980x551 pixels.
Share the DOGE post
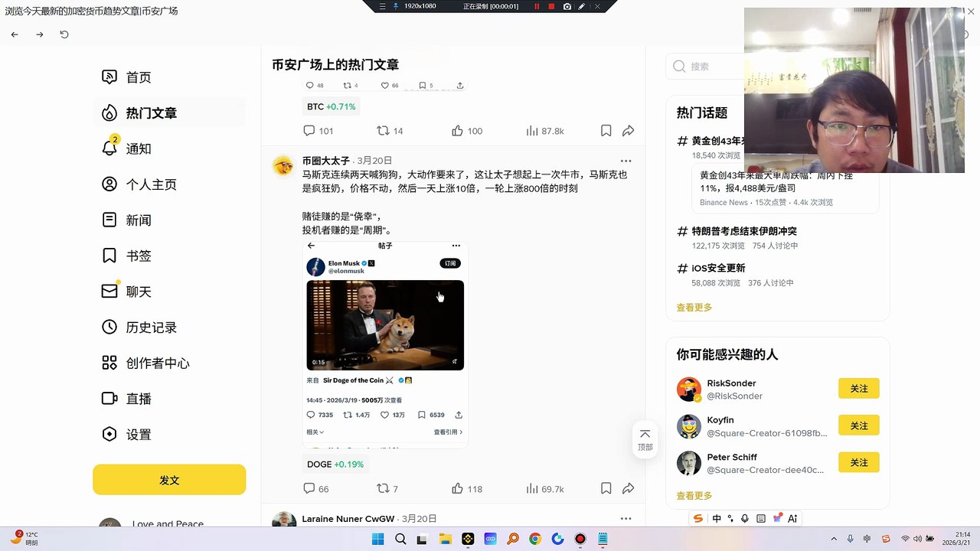click(628, 488)
